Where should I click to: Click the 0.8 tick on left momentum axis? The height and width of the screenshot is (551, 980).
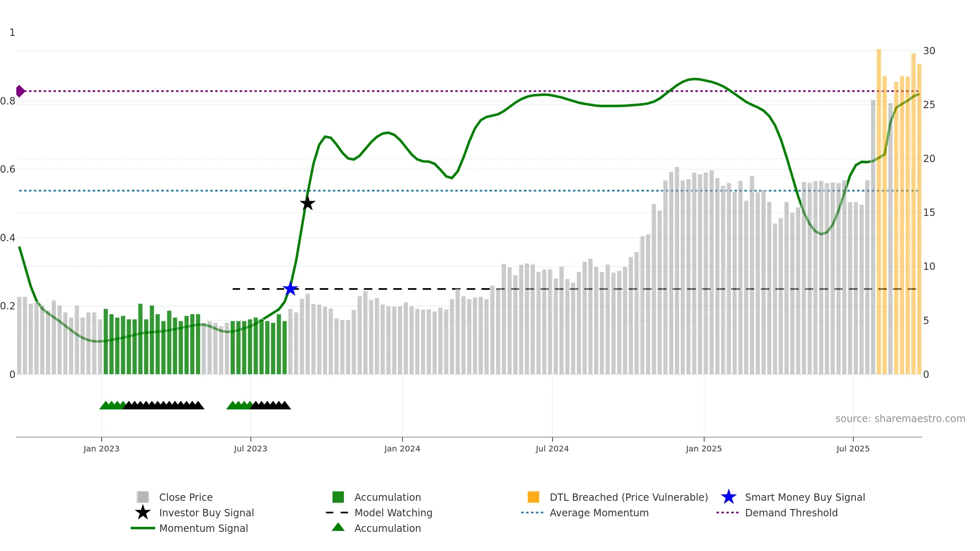8,101
